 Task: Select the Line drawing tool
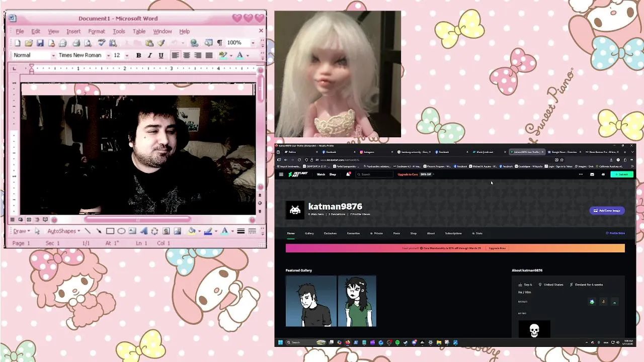click(x=88, y=231)
